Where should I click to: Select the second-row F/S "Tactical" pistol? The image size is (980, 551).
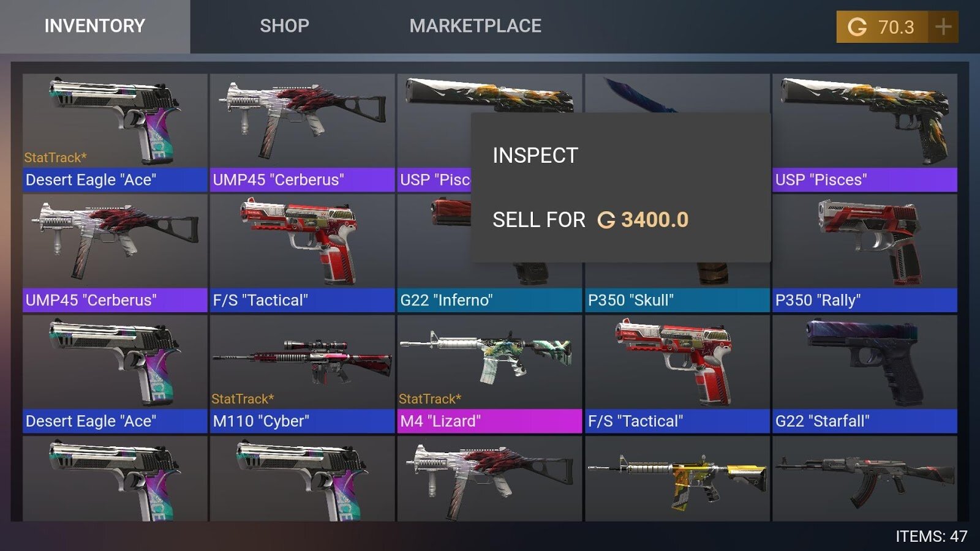(302, 253)
